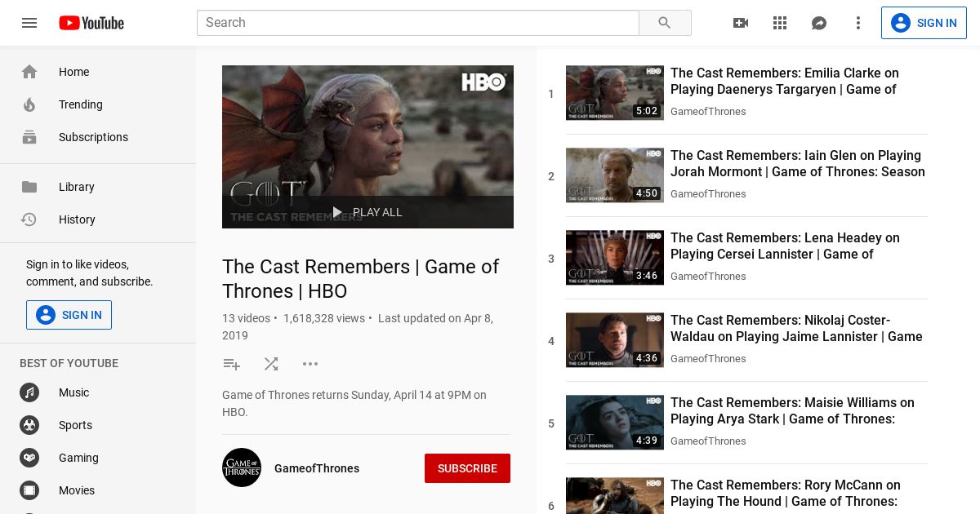Click title 'Rory McCann on Playing The Hound'
The image size is (980, 514).
tap(786, 494)
